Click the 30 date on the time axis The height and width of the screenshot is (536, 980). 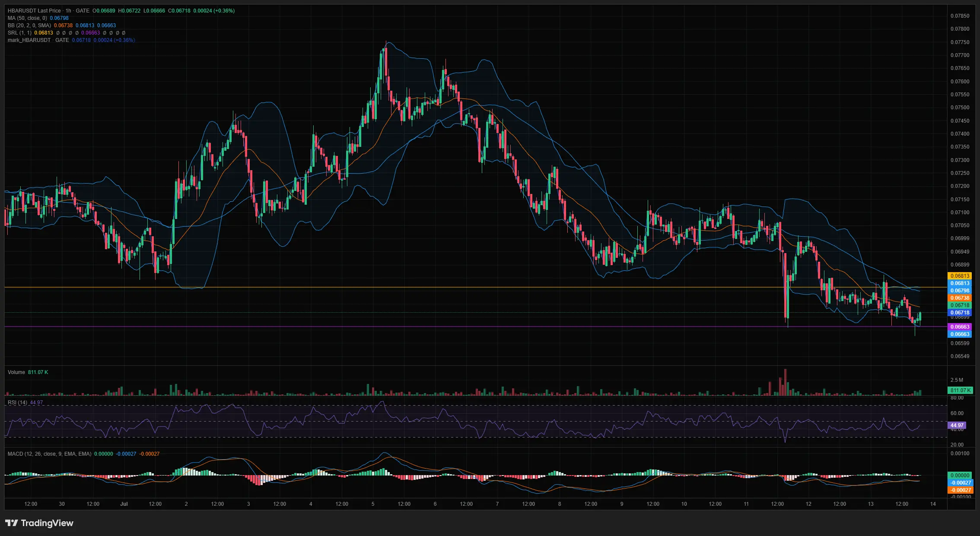[62, 504]
